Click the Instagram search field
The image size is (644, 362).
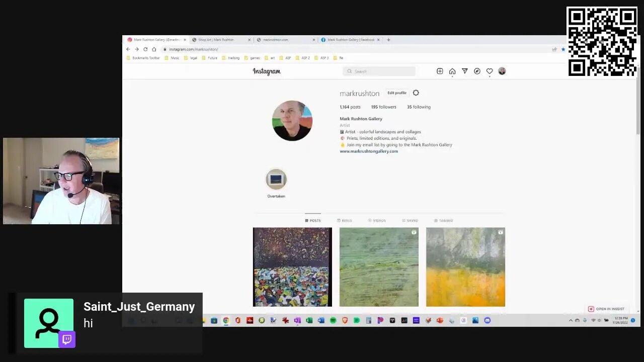[379, 71]
